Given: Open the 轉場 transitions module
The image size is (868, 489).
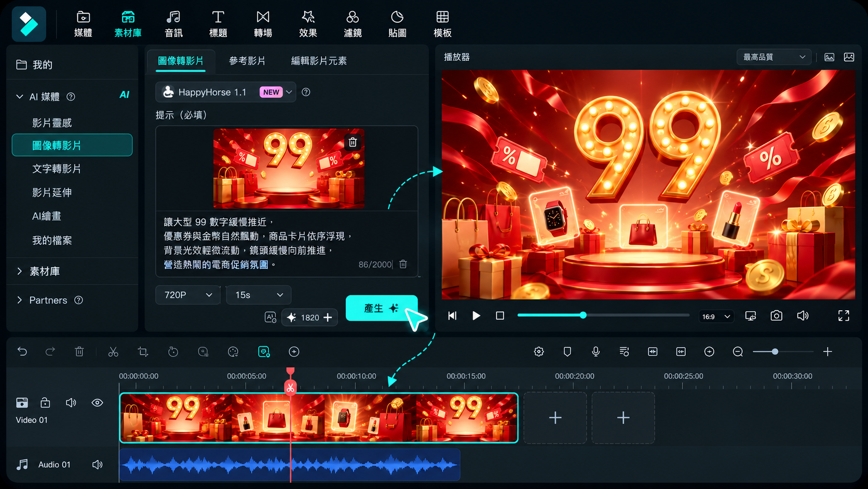Looking at the screenshot, I should [x=263, y=24].
